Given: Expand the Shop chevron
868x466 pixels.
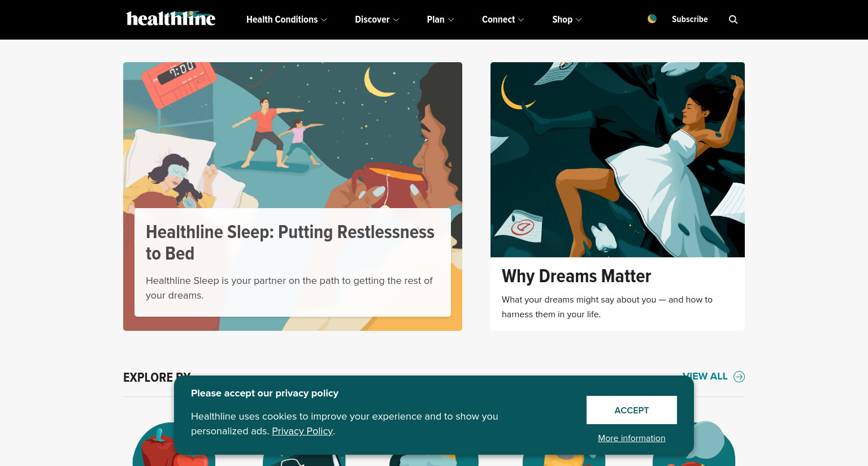Looking at the screenshot, I should (579, 20).
